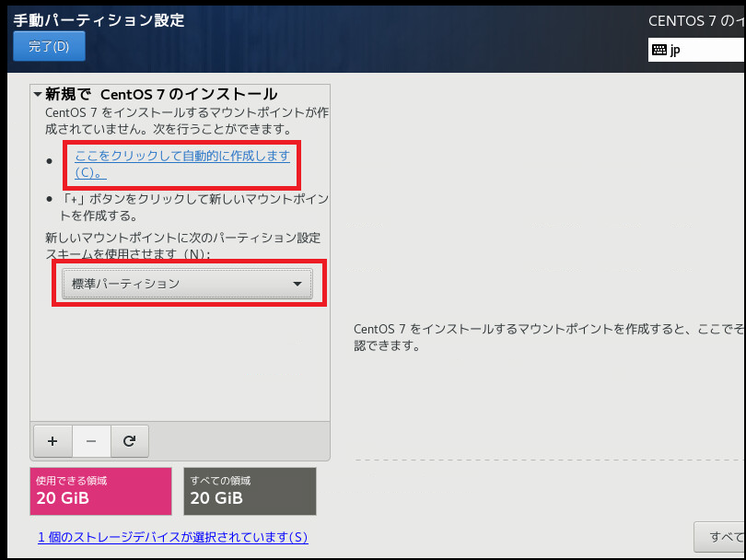Collapse the 新規で CentOS 7 のインストール section
This screenshot has height=560, width=746.
click(38, 94)
